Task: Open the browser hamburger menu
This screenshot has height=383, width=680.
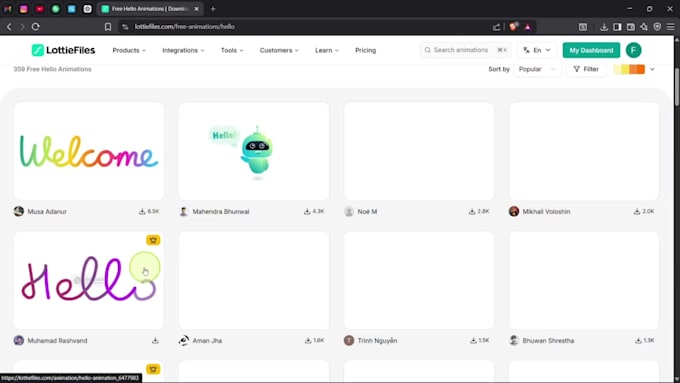Action: 670,27
